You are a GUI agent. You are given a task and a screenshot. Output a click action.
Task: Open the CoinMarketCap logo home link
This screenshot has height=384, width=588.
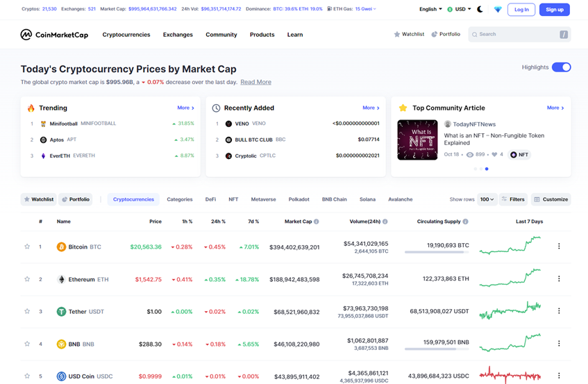point(54,35)
